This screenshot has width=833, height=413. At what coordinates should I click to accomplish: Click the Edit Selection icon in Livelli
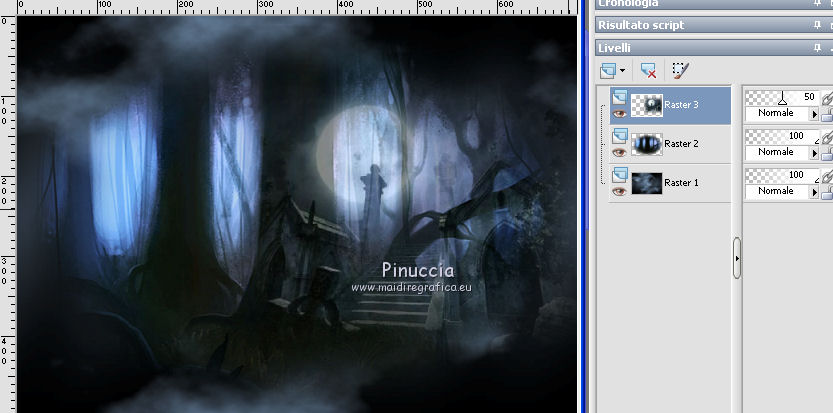click(x=681, y=70)
